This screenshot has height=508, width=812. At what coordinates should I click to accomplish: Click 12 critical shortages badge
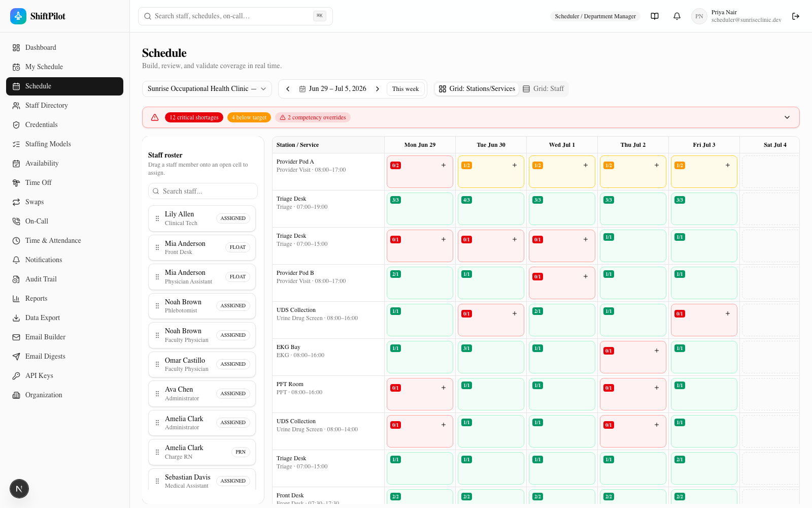[x=194, y=117]
